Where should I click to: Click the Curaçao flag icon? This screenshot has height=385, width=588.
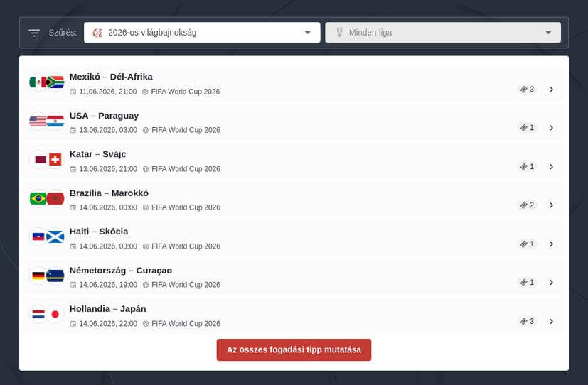[55, 276]
